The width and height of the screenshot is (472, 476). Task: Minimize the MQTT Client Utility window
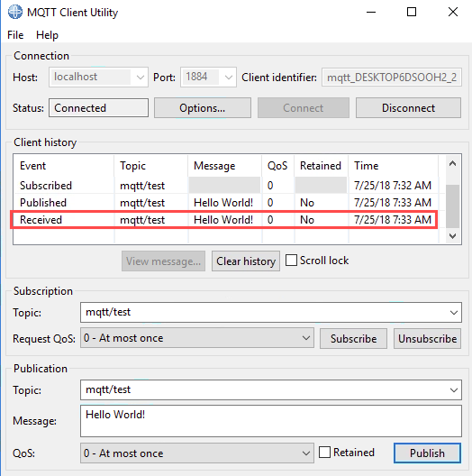click(x=371, y=12)
